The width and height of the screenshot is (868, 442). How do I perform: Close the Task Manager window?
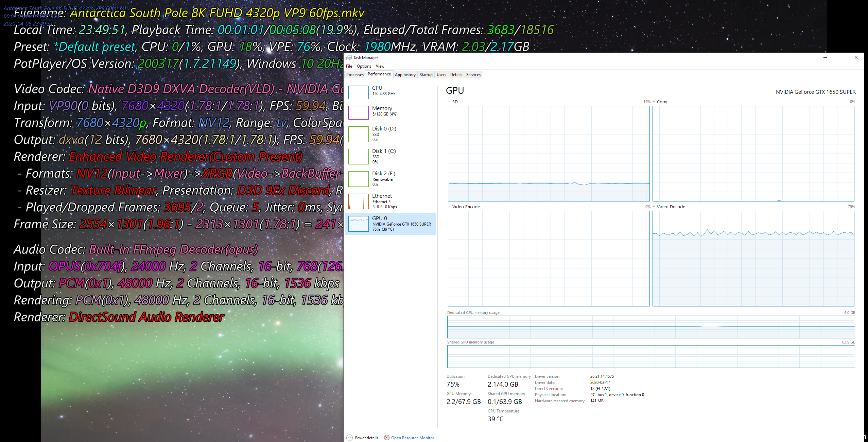[x=856, y=57]
